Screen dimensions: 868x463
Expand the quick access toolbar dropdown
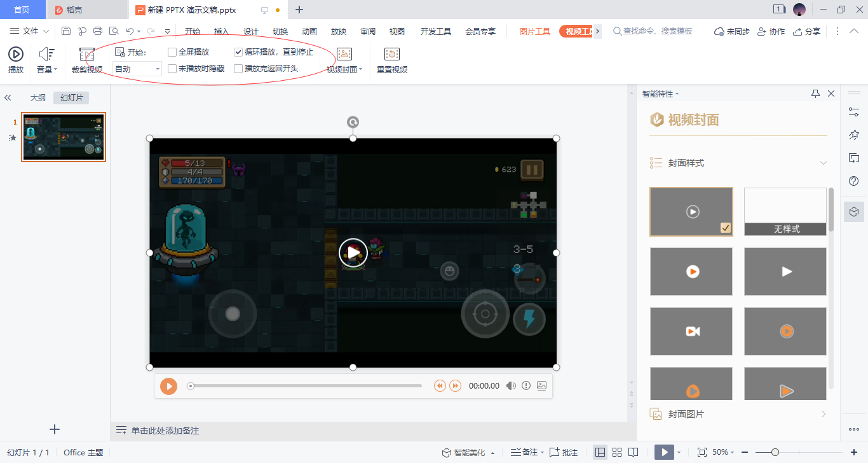(167, 31)
